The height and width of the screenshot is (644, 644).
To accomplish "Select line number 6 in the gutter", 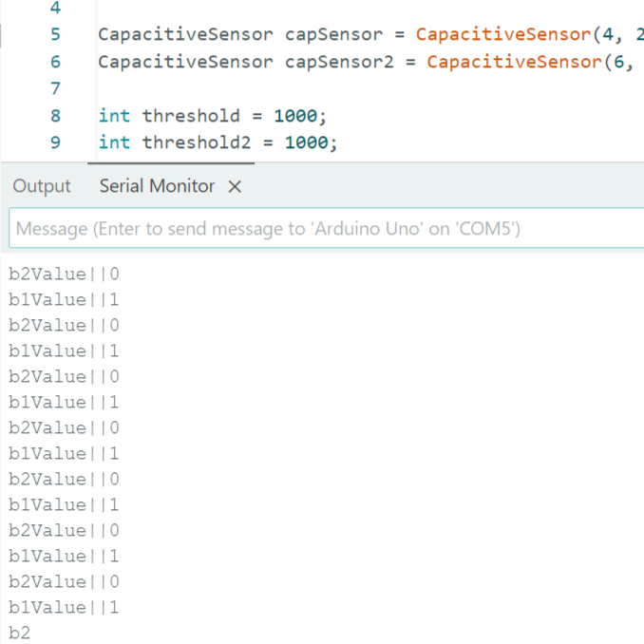I will click(x=54, y=62).
